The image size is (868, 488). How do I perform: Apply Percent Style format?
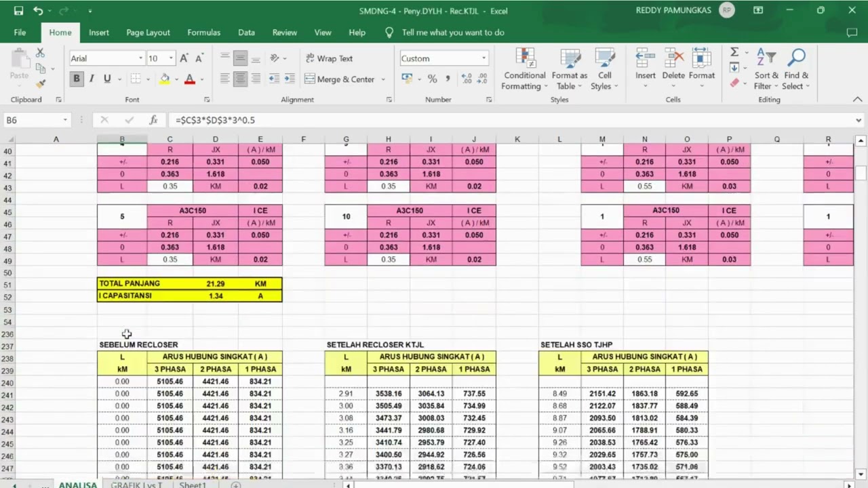432,79
